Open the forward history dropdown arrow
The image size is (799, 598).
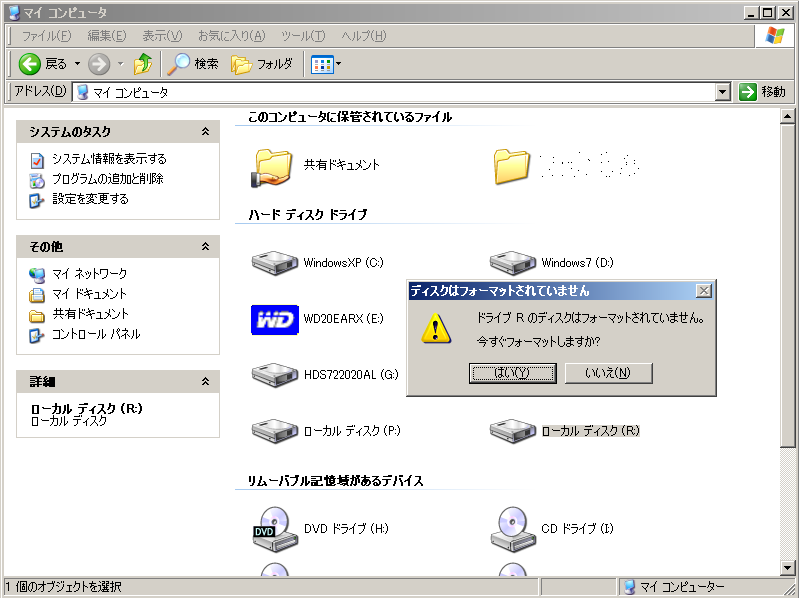pos(121,64)
